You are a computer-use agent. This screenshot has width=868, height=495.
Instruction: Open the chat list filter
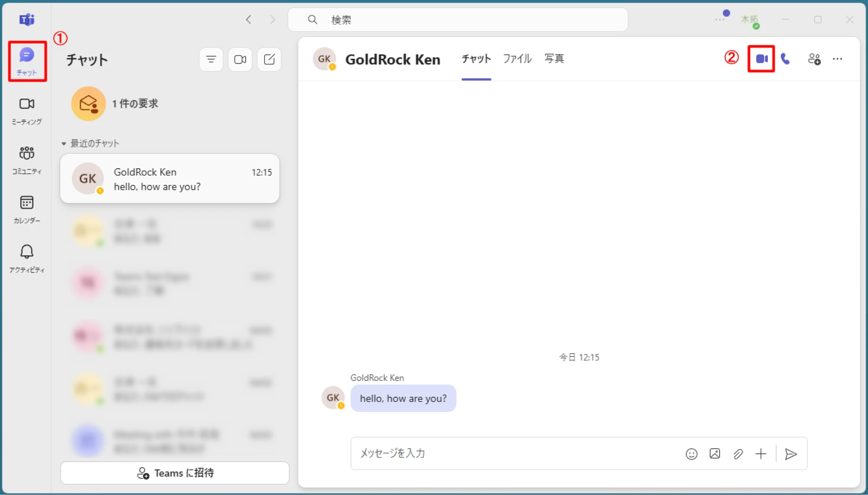(211, 59)
